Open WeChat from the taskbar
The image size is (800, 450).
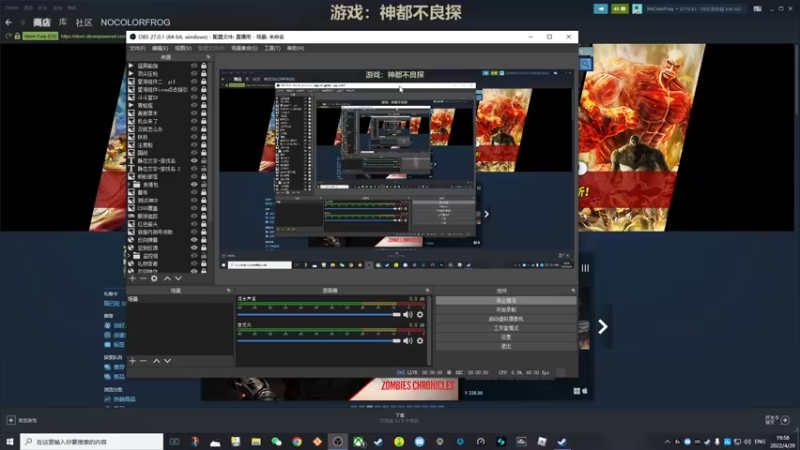tap(277, 441)
